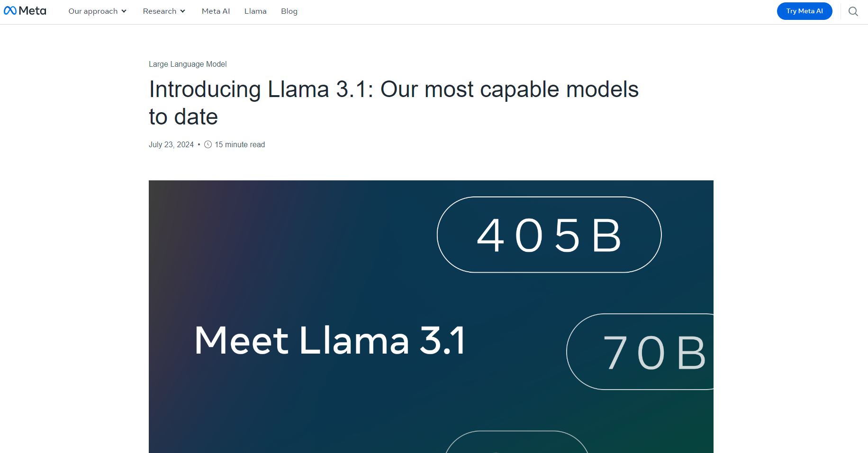Image resolution: width=868 pixels, height=453 pixels.
Task: Click the 405B badge in the hero image
Action: pyautogui.click(x=549, y=234)
